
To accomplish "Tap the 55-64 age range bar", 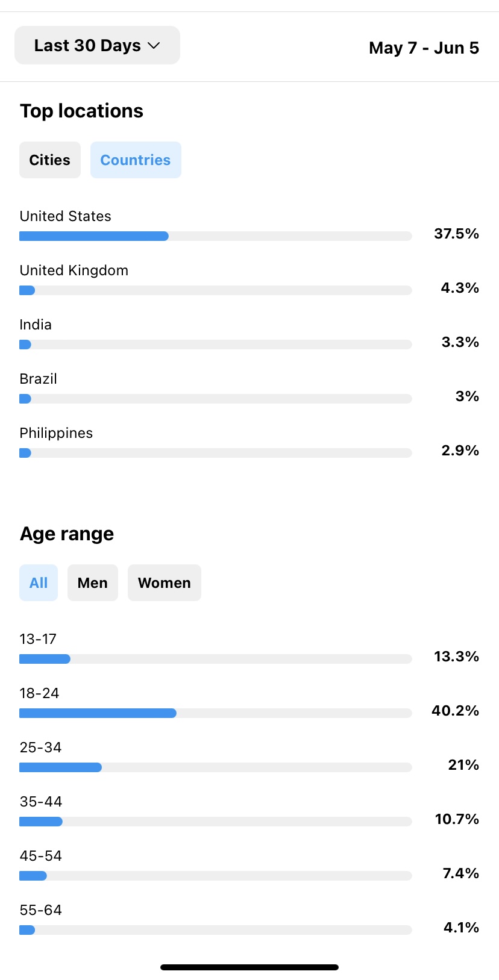I will (216, 930).
